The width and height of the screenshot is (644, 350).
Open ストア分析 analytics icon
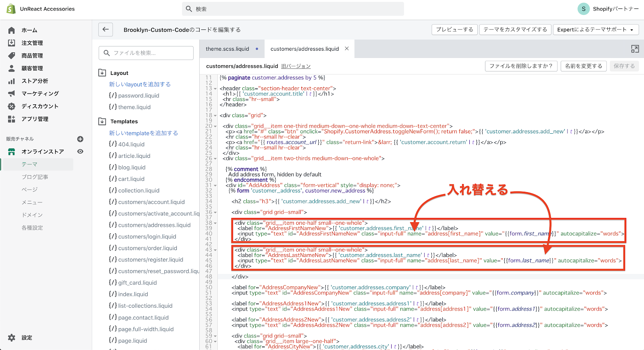(x=12, y=81)
